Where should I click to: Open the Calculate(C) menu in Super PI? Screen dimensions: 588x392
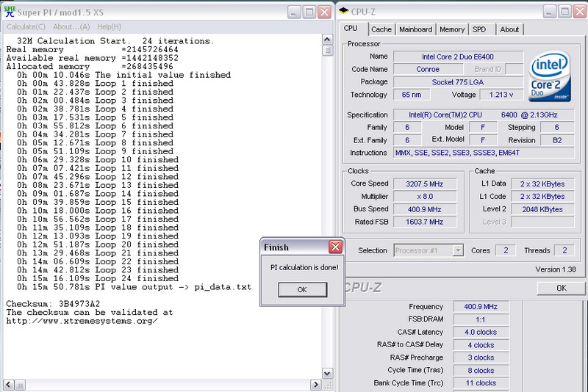[26, 27]
